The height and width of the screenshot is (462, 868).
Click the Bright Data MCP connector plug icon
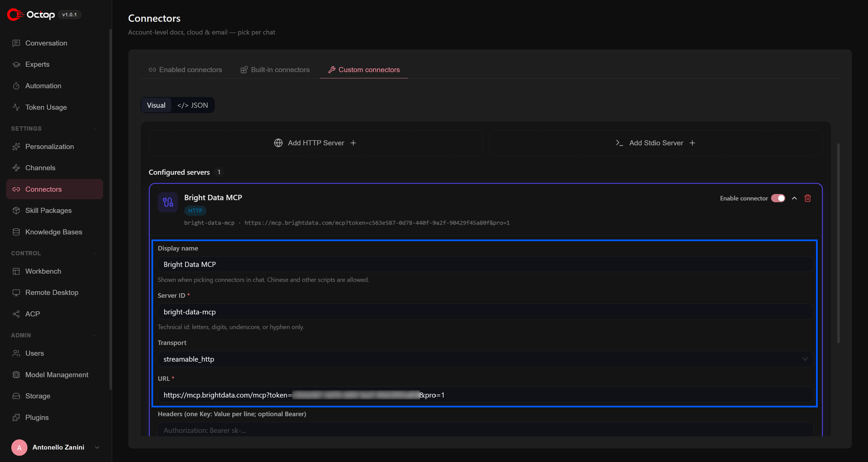168,202
